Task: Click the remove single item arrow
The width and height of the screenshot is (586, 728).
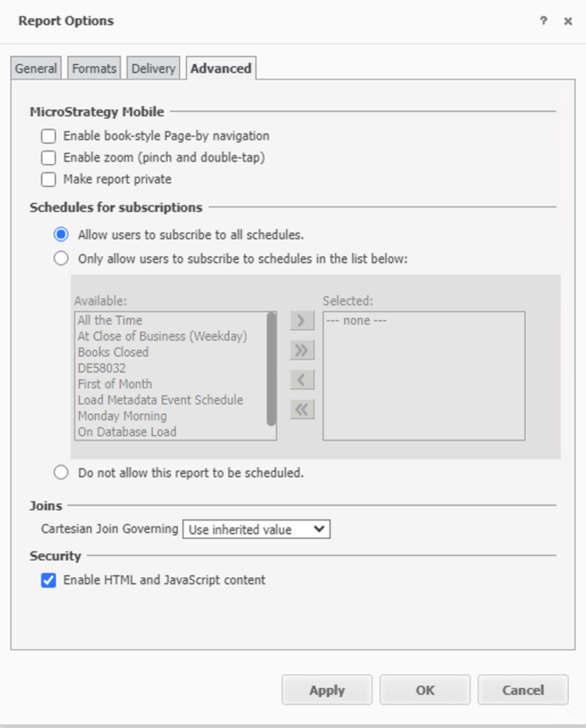Action: click(x=302, y=380)
